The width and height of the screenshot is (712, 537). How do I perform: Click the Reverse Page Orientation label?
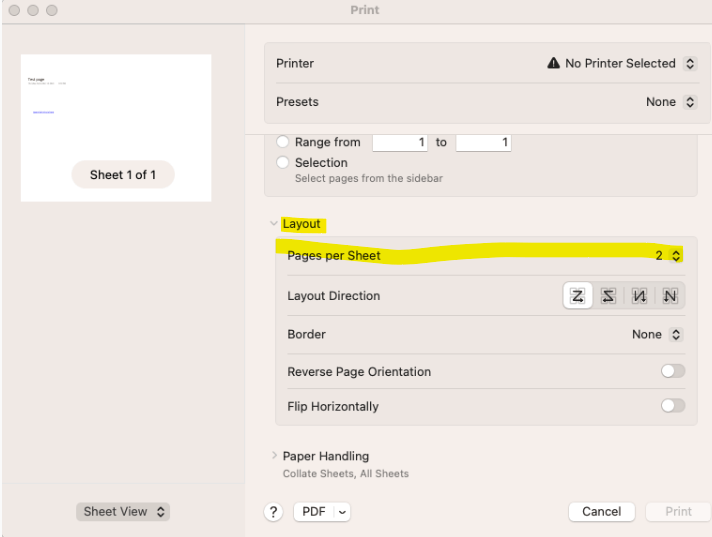(x=359, y=372)
